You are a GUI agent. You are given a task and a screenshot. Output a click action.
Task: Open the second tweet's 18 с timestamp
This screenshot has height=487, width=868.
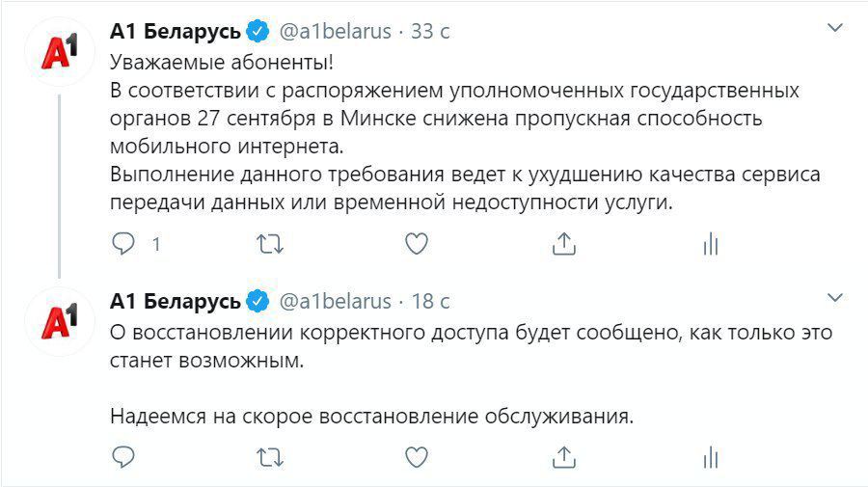pos(430,302)
